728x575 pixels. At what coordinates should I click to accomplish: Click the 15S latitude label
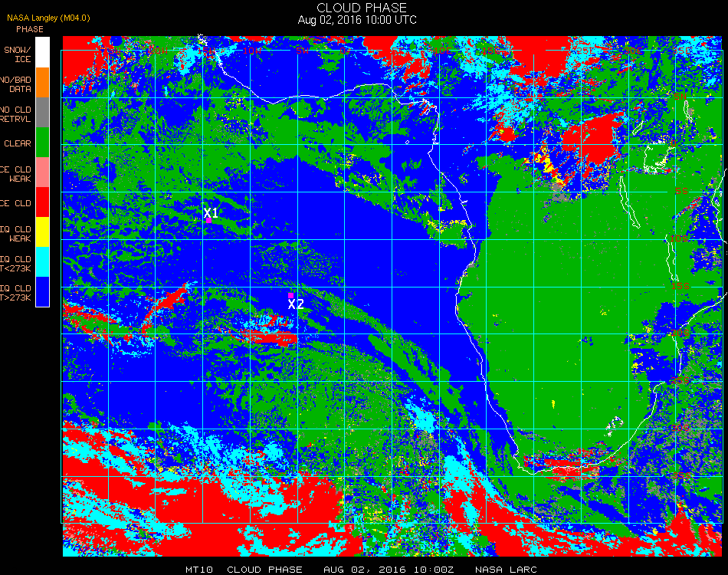coord(680,286)
